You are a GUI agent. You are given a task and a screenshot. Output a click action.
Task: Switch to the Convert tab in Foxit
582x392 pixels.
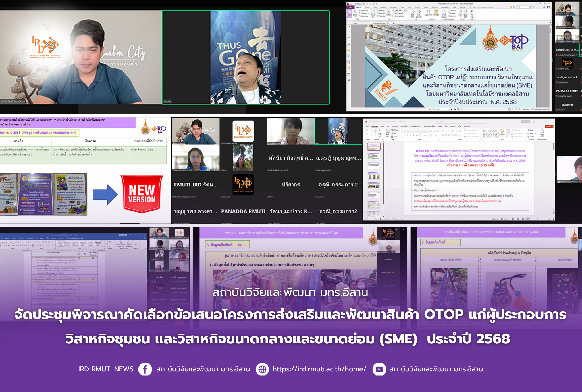pos(367,7)
